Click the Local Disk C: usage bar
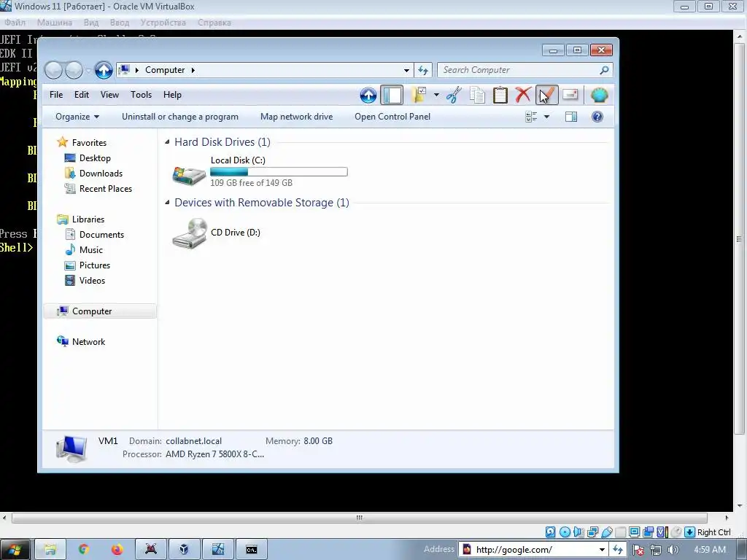The width and height of the screenshot is (747, 560). coord(279,172)
